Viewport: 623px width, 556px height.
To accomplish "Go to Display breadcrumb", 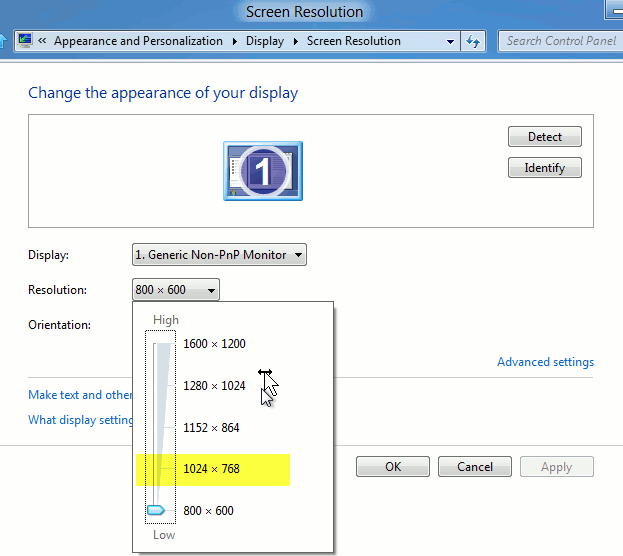I will tap(265, 41).
